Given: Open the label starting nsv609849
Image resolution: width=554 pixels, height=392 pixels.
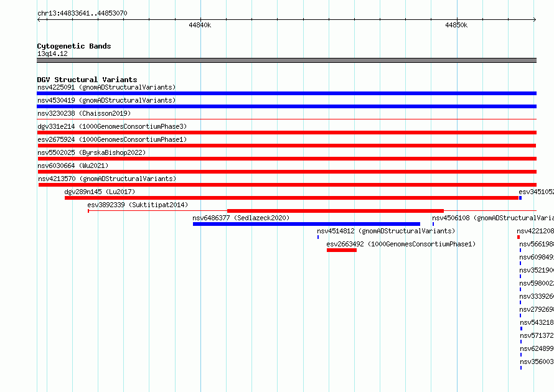Looking at the screenshot, I should (x=537, y=257).
